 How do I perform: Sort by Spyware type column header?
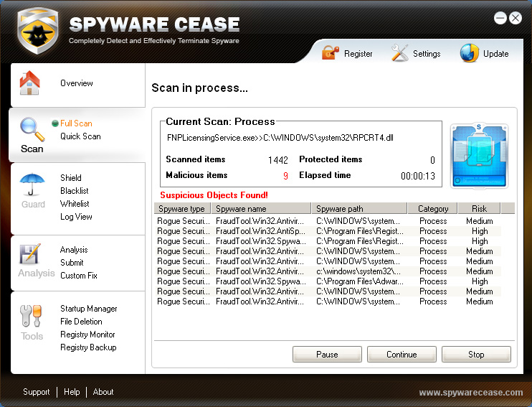click(x=183, y=208)
